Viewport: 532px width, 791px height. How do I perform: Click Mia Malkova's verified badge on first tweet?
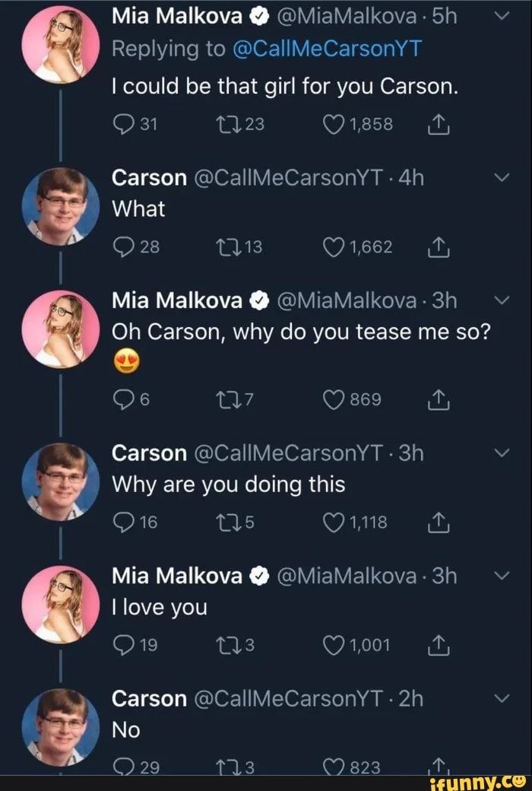pyautogui.click(x=258, y=14)
